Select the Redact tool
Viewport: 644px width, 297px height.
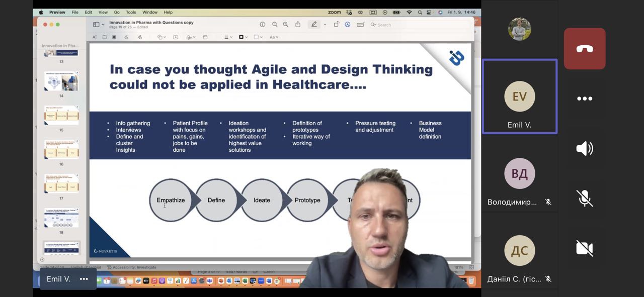click(x=114, y=37)
